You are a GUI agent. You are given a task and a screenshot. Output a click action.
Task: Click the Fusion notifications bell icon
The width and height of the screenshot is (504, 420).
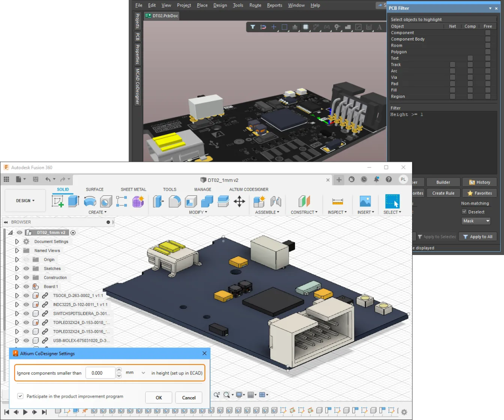click(376, 179)
